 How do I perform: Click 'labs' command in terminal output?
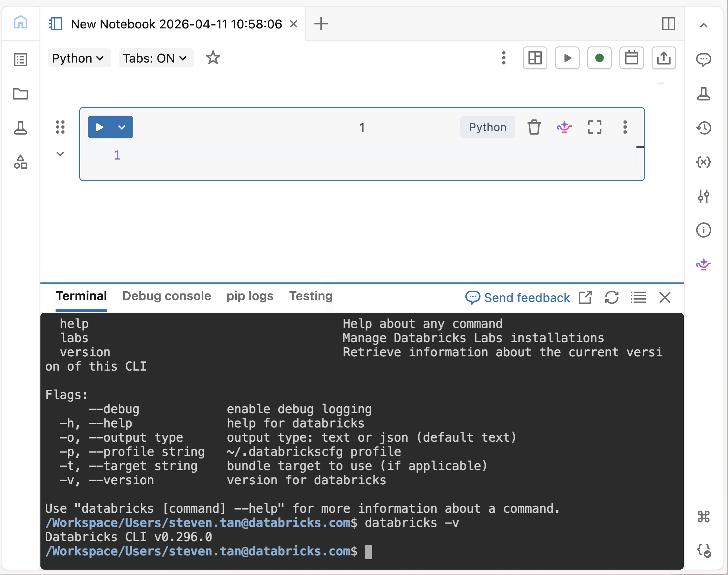[74, 338]
